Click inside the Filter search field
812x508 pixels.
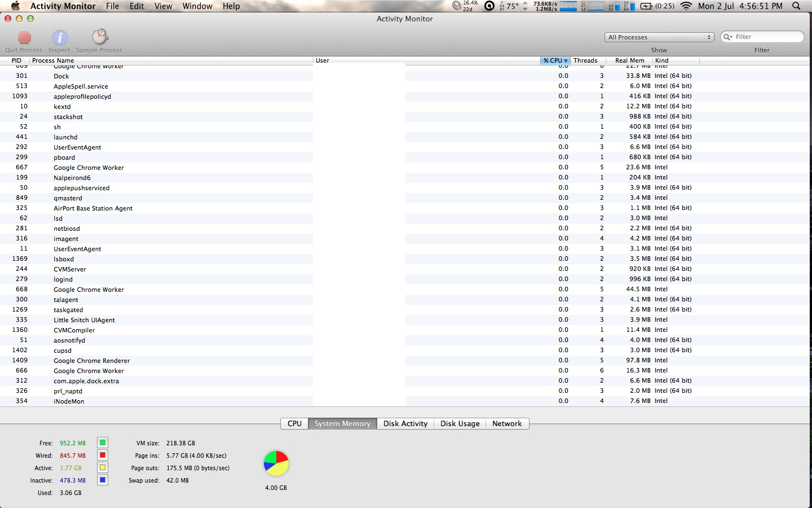click(x=762, y=37)
